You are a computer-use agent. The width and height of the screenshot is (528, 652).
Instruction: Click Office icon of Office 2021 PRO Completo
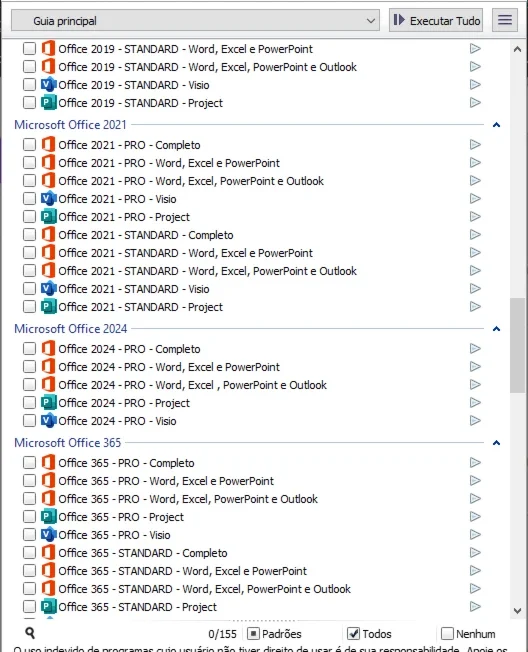point(48,145)
